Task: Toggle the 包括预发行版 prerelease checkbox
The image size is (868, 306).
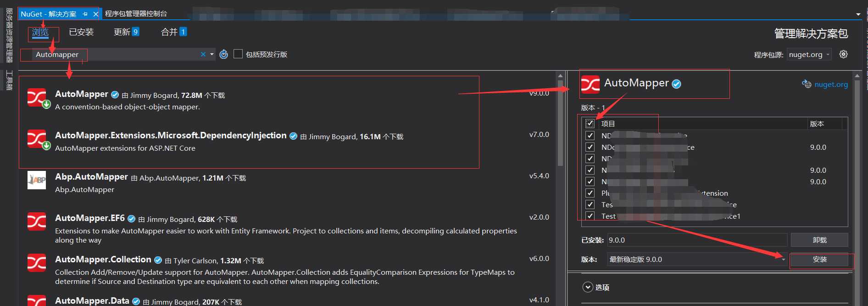Action: [x=238, y=54]
